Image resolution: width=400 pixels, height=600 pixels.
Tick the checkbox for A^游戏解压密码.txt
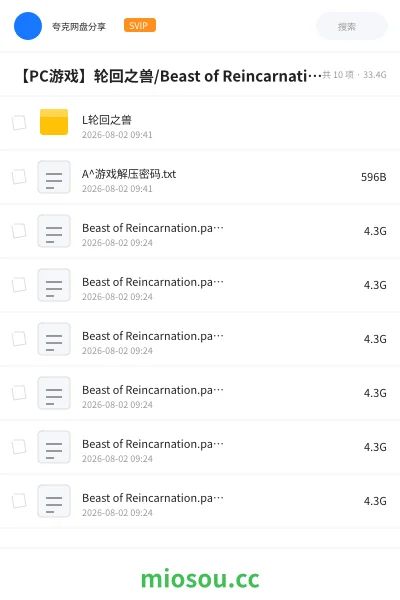click(19, 177)
